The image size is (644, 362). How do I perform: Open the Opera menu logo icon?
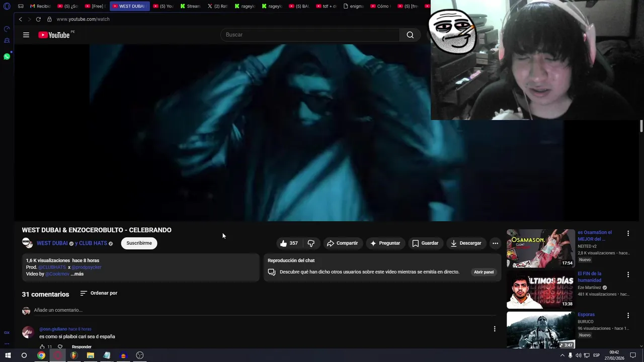[7, 6]
